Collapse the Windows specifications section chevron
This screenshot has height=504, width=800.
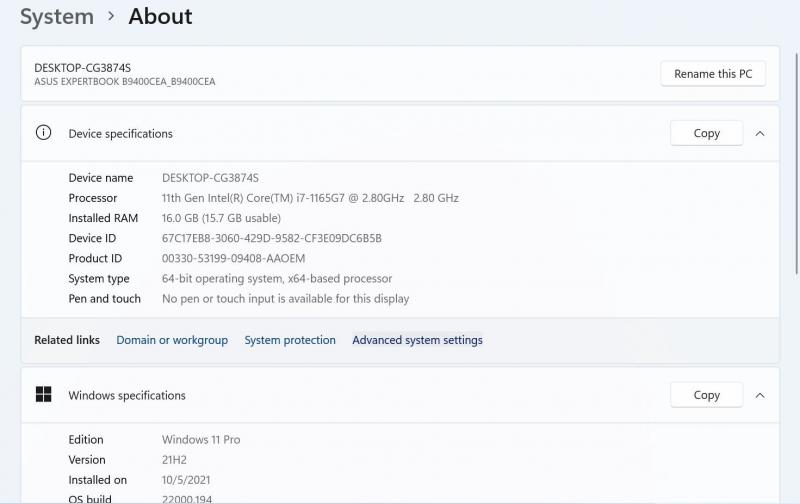click(x=760, y=395)
